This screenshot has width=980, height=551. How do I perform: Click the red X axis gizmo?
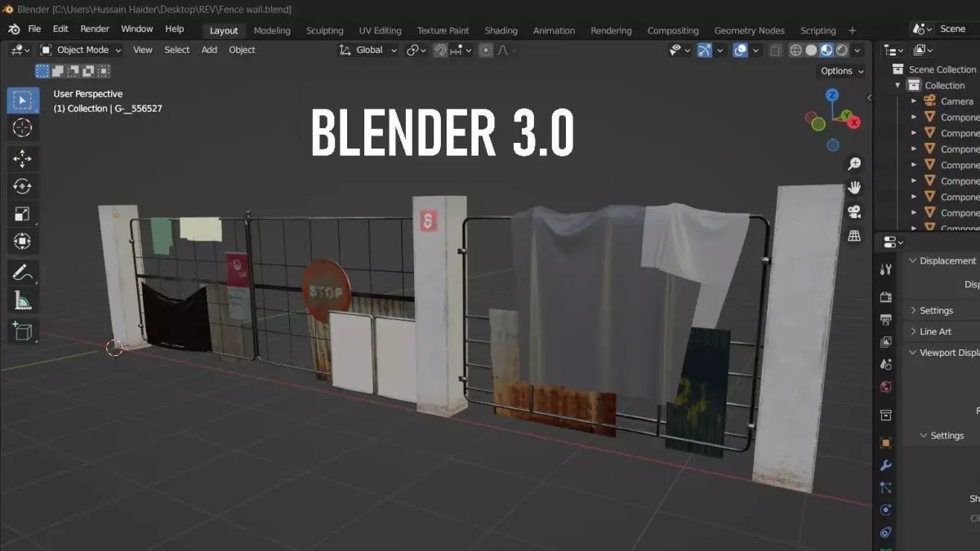point(854,122)
